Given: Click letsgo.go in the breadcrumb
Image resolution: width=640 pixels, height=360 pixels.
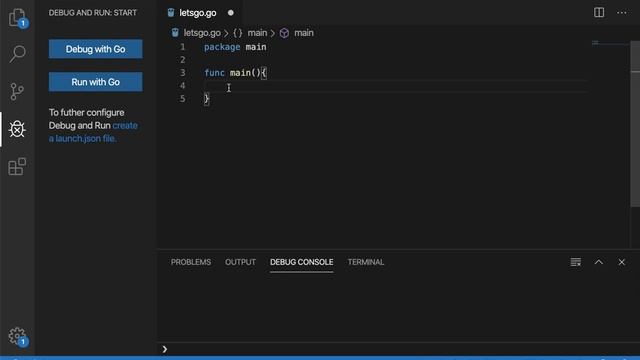Looking at the screenshot, I should click(x=202, y=33).
